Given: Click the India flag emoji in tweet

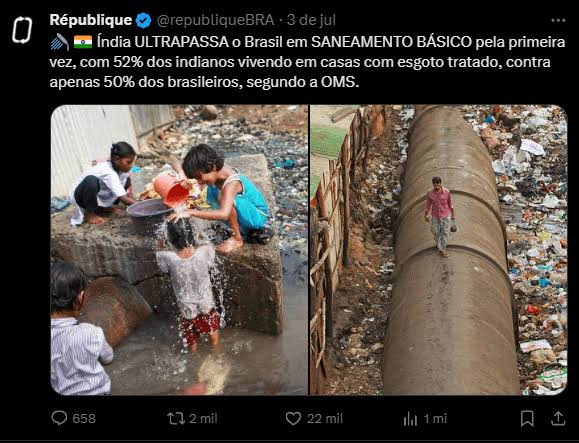Looking at the screenshot, I should click(83, 42).
